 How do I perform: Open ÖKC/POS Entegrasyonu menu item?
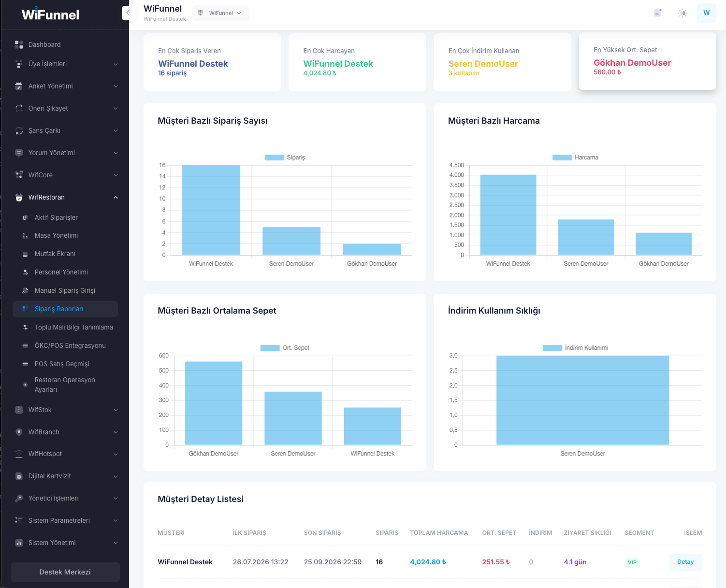(65, 346)
